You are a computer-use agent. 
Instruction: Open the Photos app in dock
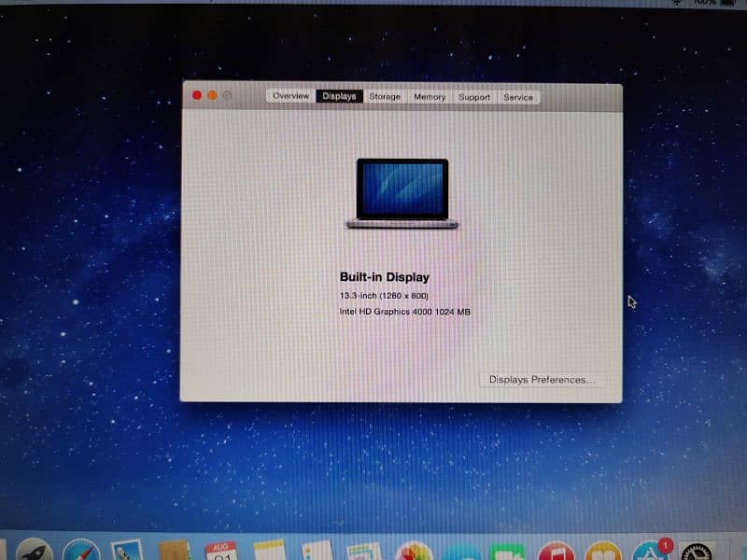pos(413,551)
